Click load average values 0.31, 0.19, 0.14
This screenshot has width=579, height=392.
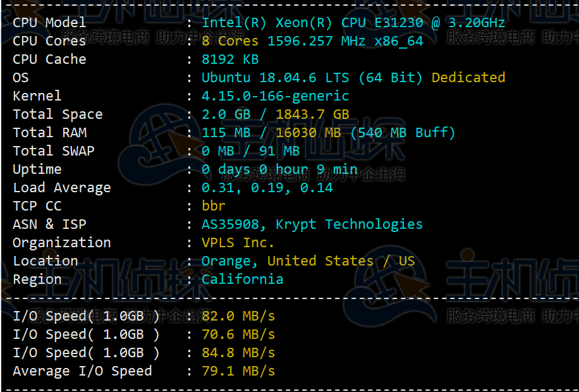pos(267,188)
